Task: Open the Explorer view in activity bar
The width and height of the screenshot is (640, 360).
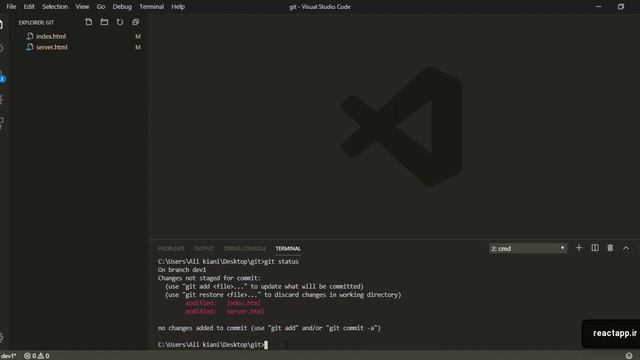Action: point(2,24)
